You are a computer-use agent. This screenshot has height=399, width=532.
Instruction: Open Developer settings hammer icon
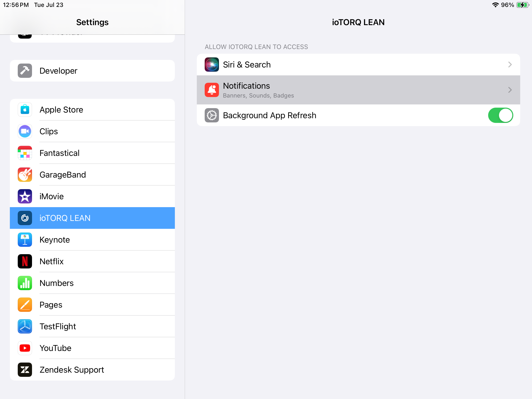click(x=25, y=71)
